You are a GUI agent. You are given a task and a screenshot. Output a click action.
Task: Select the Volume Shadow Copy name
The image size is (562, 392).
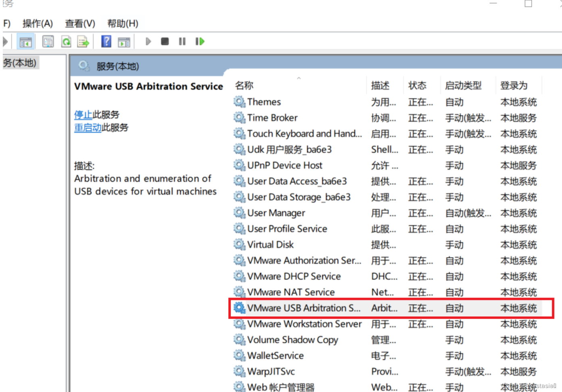click(293, 340)
